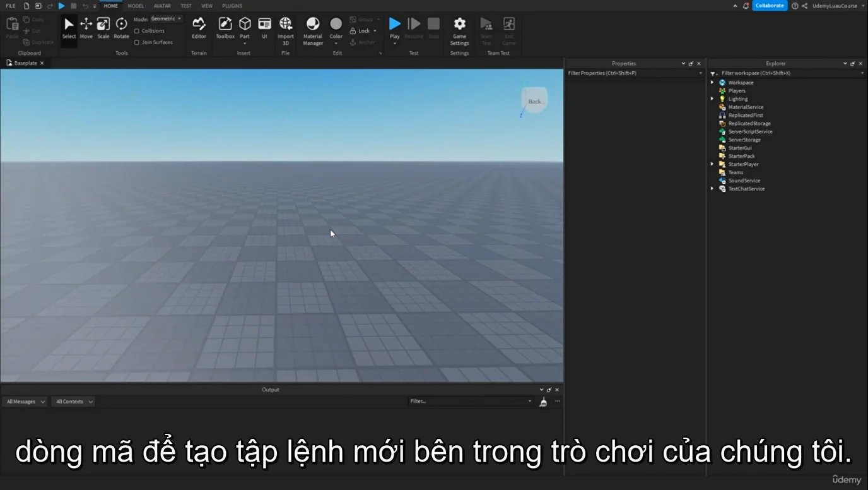Viewport: 868px width, 490px height.
Task: Open the Mode Geometric dropdown
Action: coord(166,19)
